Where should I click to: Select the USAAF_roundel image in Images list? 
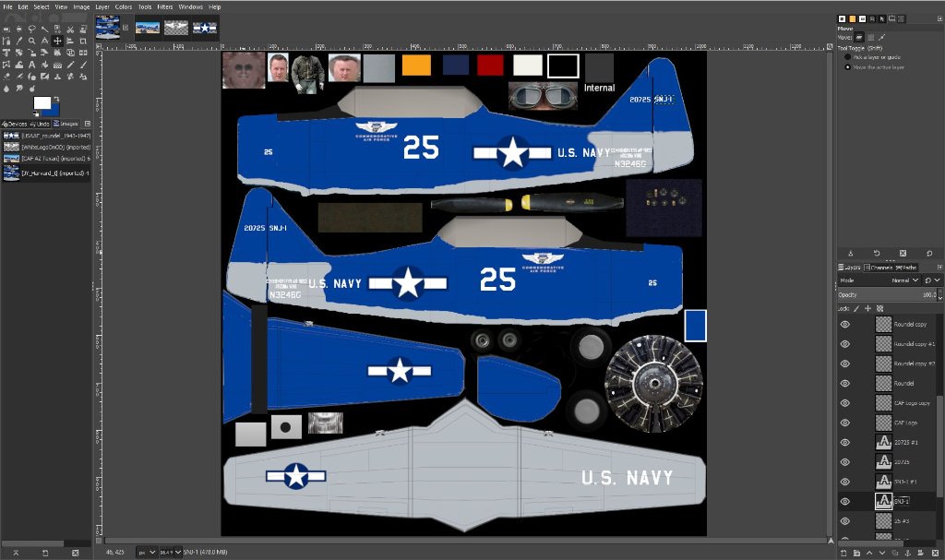tap(46, 136)
